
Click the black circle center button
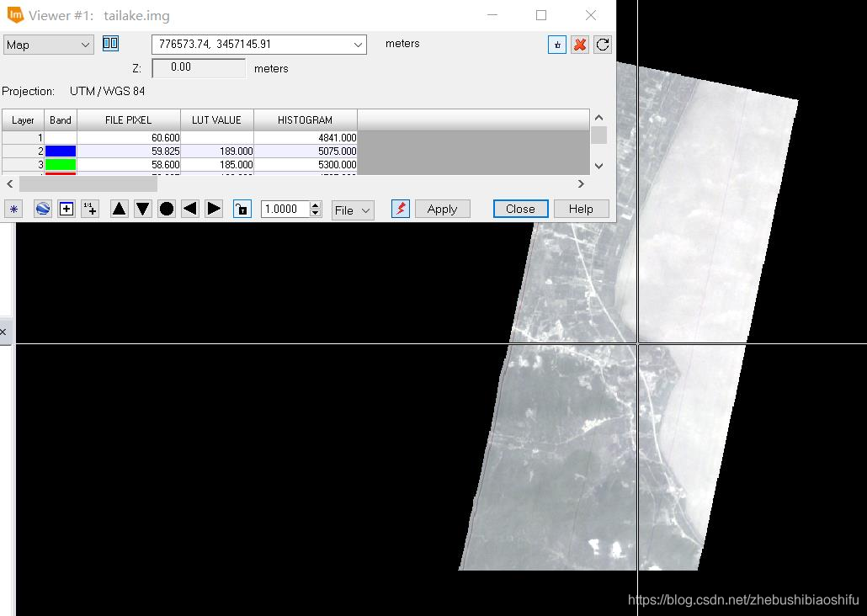[167, 209]
